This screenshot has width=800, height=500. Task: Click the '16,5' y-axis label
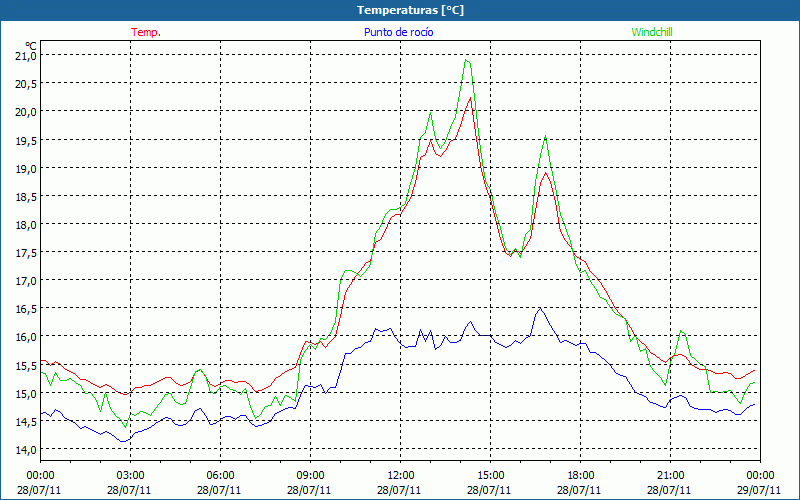click(26, 309)
